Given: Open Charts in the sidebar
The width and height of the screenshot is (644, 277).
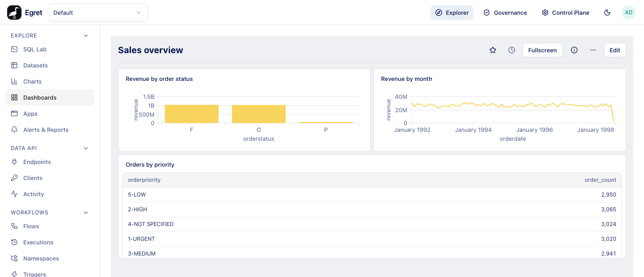Looking at the screenshot, I should [50, 81].
